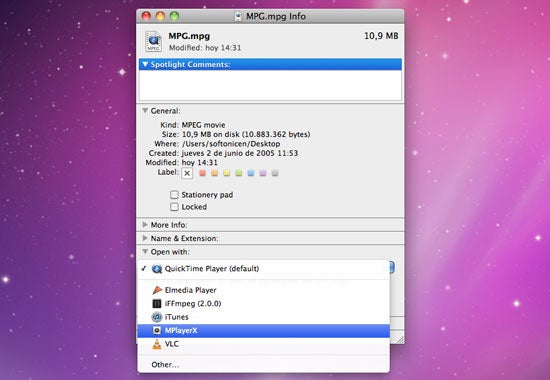Image resolution: width=550 pixels, height=380 pixels.
Task: Enable the Locked checkbox
Action: tap(174, 207)
